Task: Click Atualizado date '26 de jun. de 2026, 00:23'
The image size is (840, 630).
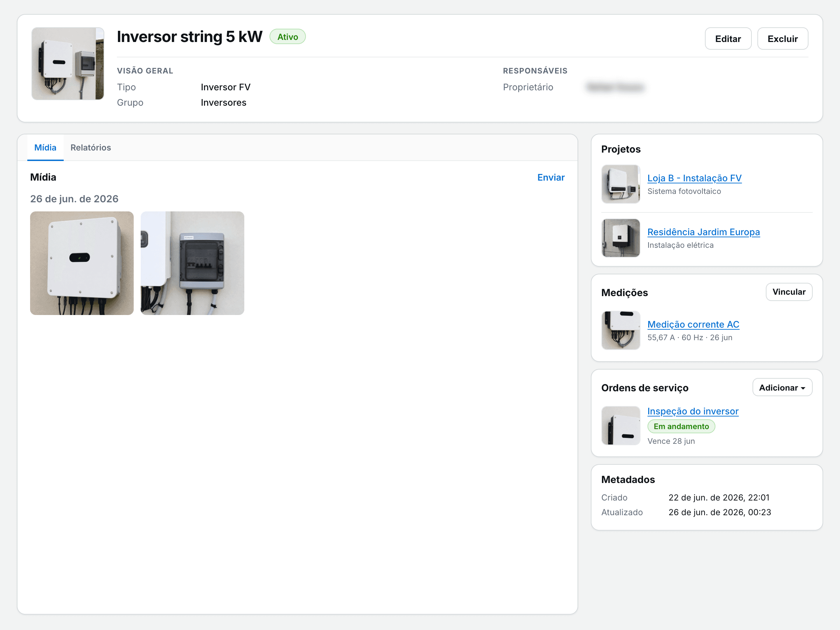Action: click(x=719, y=512)
